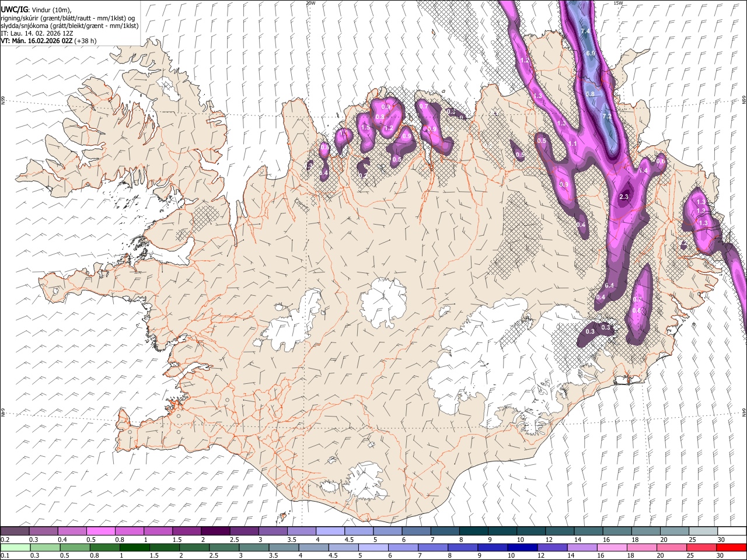Click the 7.4 precipitation value on the map
Screen dimensions: 747x560
click(x=586, y=31)
